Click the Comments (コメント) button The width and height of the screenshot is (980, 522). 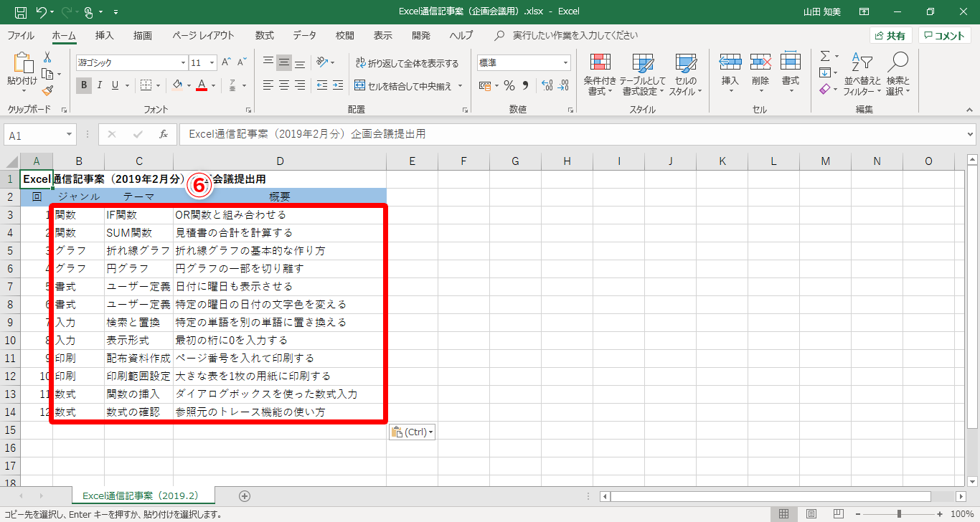click(944, 36)
